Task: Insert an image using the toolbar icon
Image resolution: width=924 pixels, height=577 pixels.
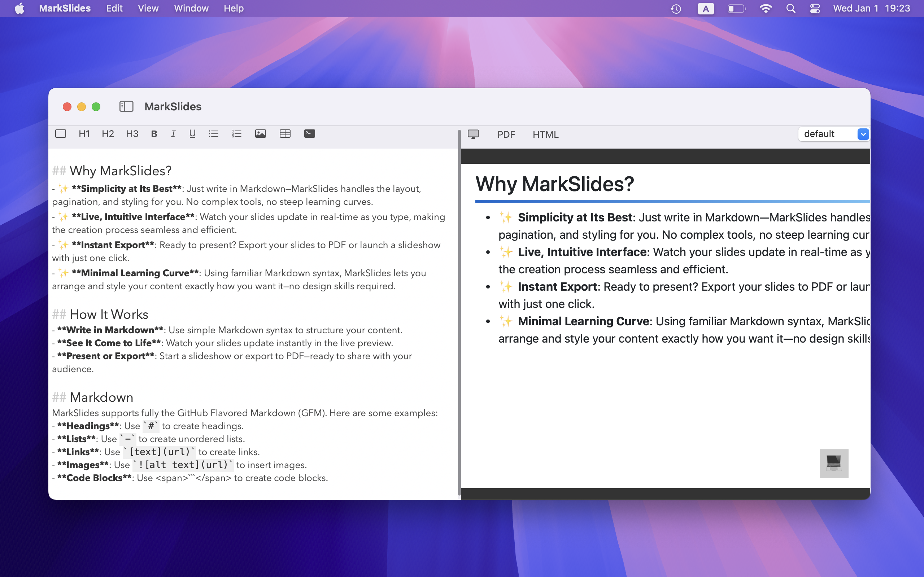Action: (x=261, y=133)
